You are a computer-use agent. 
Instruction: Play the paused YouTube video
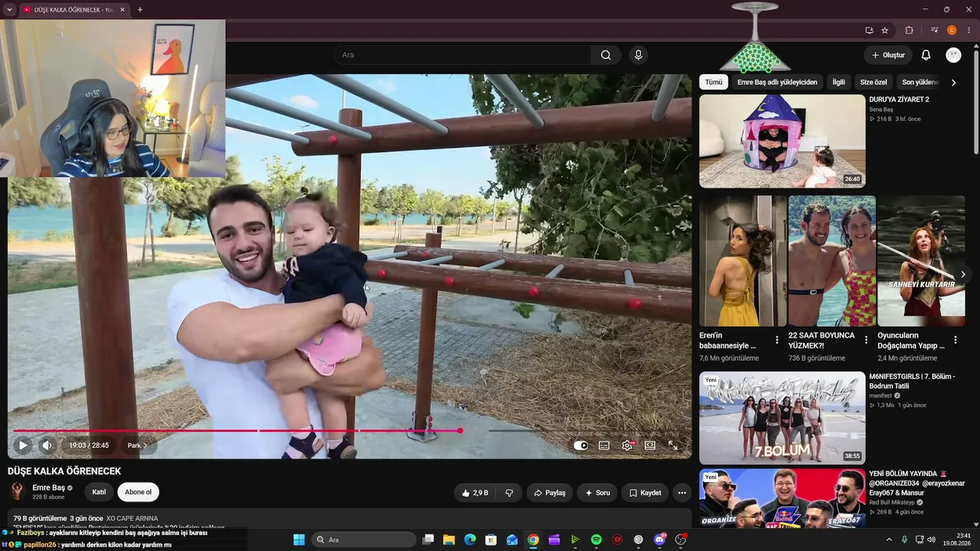click(x=23, y=445)
